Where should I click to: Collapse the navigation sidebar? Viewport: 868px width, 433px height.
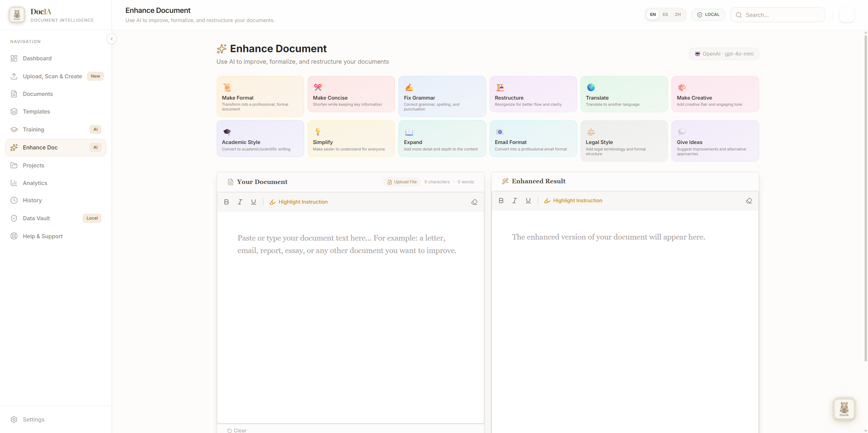coord(112,39)
